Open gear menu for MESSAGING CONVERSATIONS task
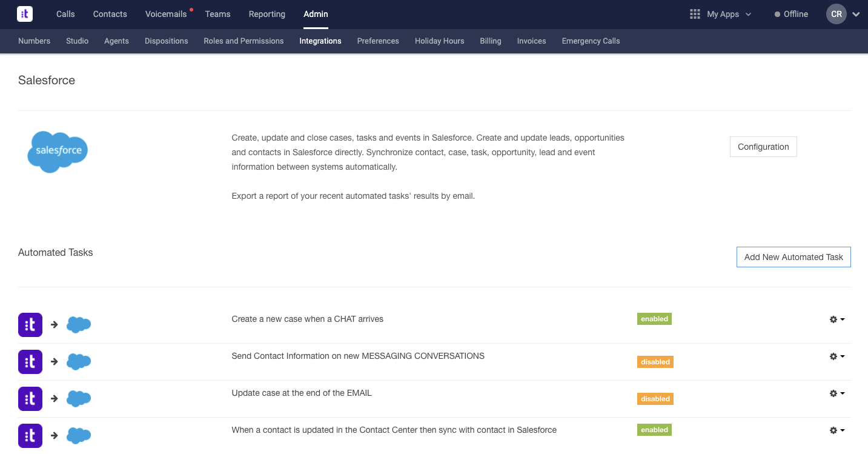This screenshot has height=454, width=868. point(837,356)
